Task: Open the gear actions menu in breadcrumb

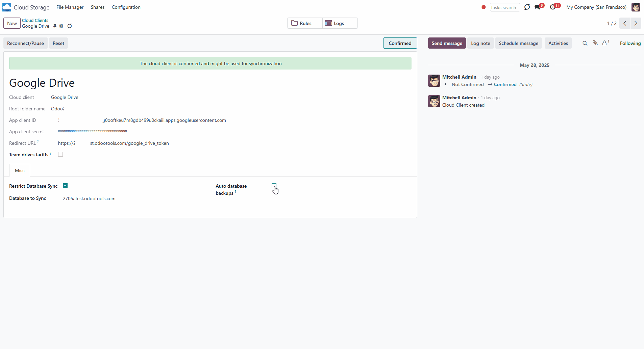Action: [x=61, y=26]
